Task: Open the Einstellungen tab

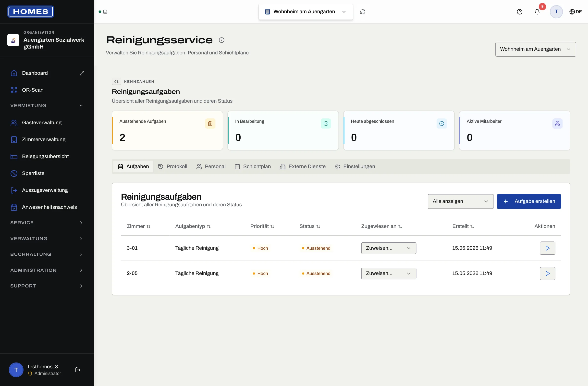Action: point(355,167)
